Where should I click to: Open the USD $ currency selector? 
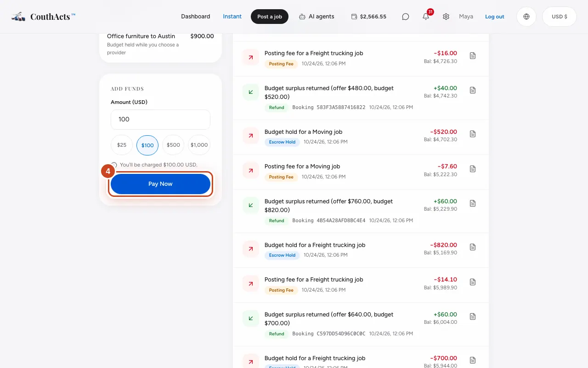(560, 17)
